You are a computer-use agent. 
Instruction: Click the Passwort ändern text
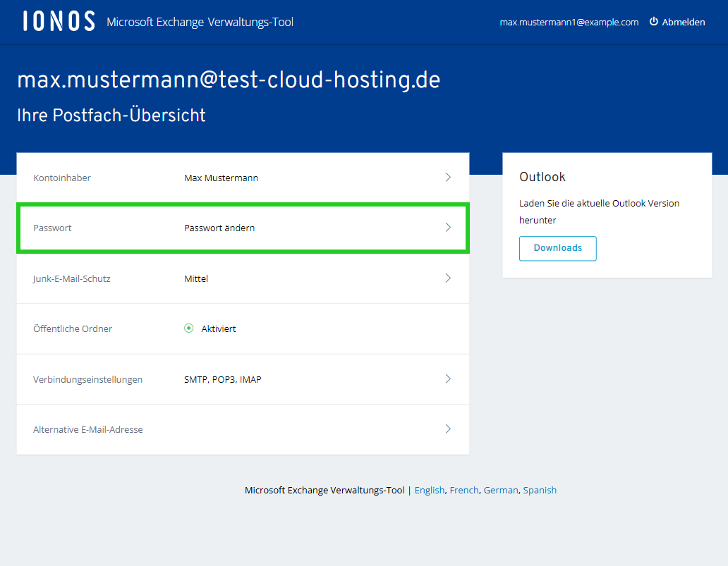pyautogui.click(x=219, y=228)
